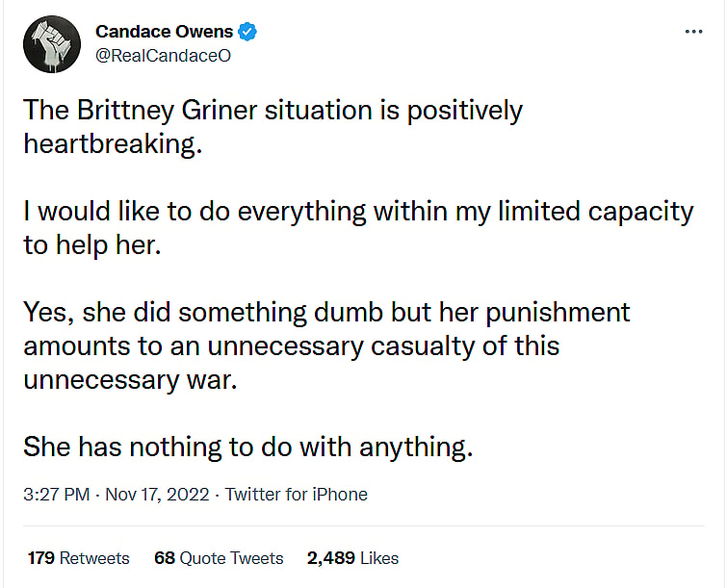Show the 2,489 Likes list

pos(352,558)
